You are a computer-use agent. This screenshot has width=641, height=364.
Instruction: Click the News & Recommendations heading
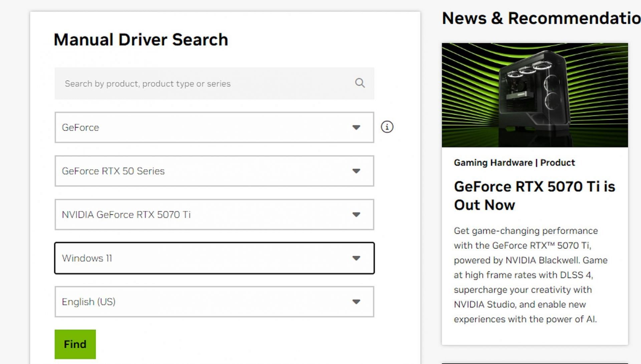(541, 18)
